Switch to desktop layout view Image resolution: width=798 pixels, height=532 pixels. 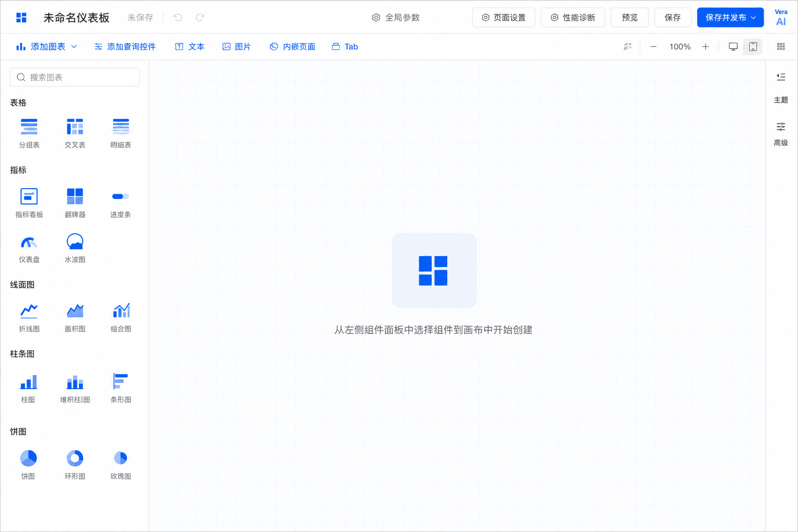pos(733,47)
